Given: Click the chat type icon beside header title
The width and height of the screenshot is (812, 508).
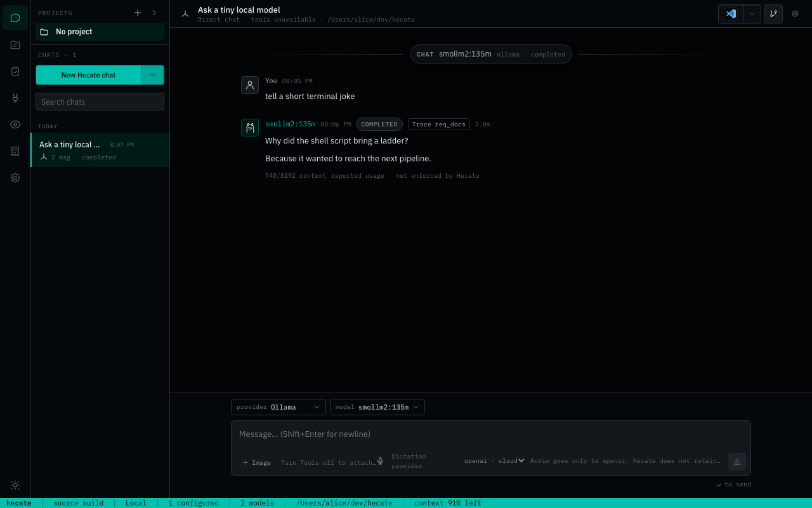Looking at the screenshot, I should pos(185,14).
